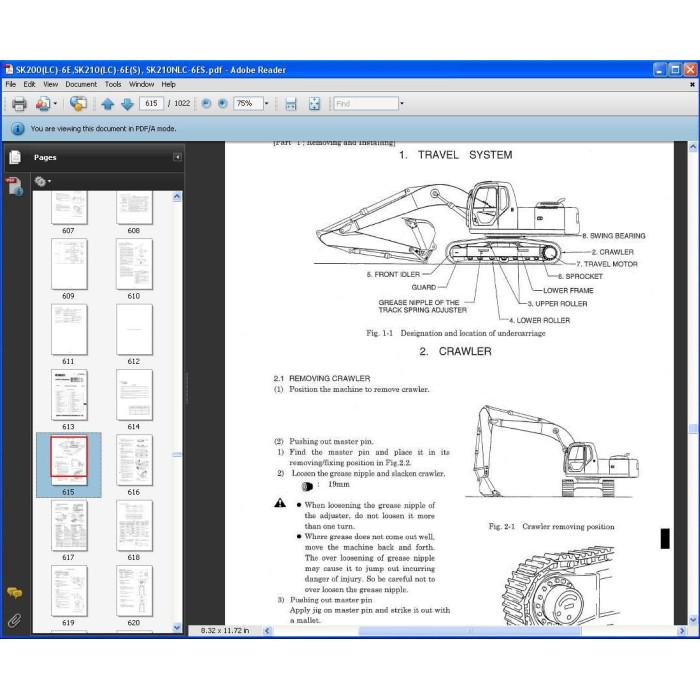Open the View menu
Screen dimensions: 700x700
[x=50, y=84]
